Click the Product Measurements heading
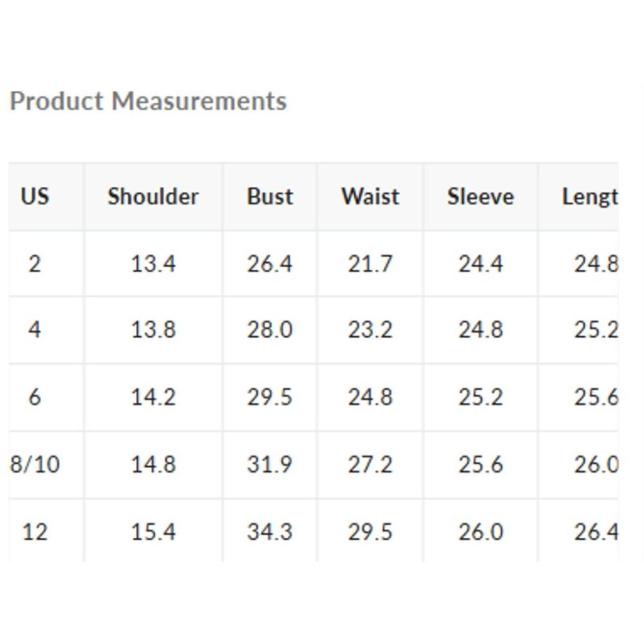644x644 pixels. tap(148, 101)
